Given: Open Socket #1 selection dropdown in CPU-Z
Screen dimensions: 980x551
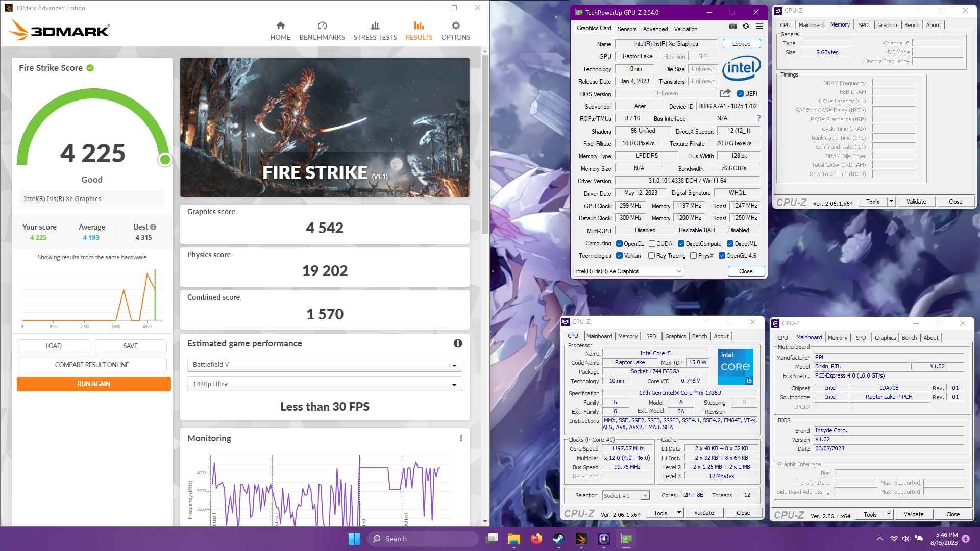Looking at the screenshot, I should (x=626, y=495).
